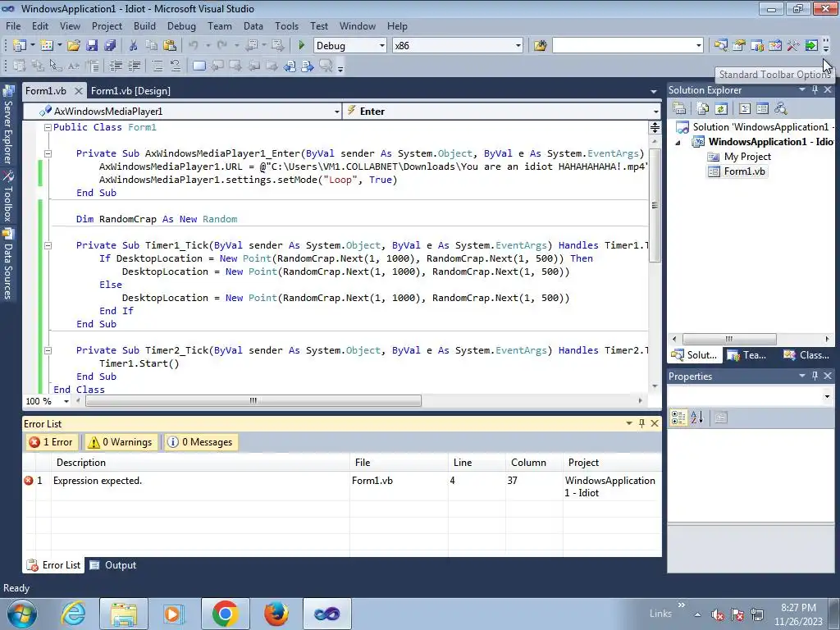
Task: Open the 100 % zoom dropdown
Action: click(66, 401)
